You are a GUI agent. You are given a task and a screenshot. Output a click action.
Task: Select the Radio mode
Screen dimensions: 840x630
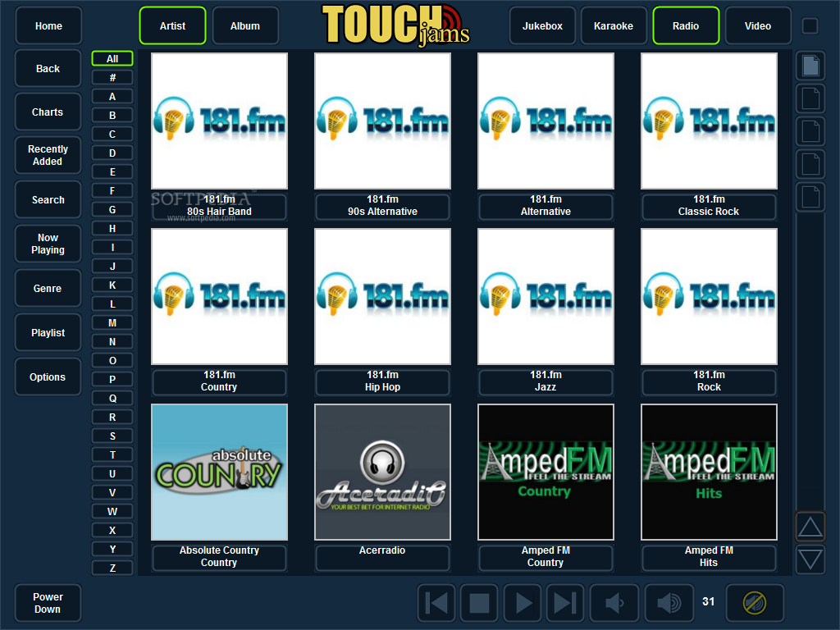[x=686, y=25]
